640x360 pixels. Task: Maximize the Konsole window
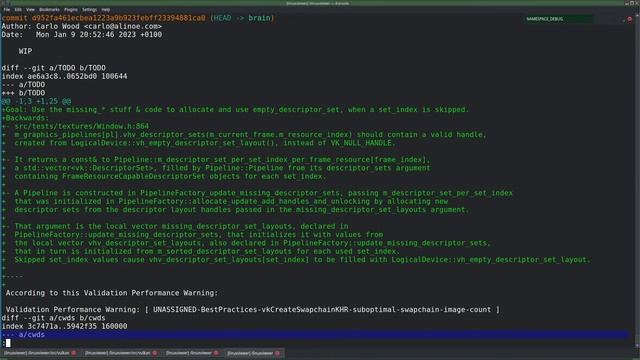coord(632,3)
